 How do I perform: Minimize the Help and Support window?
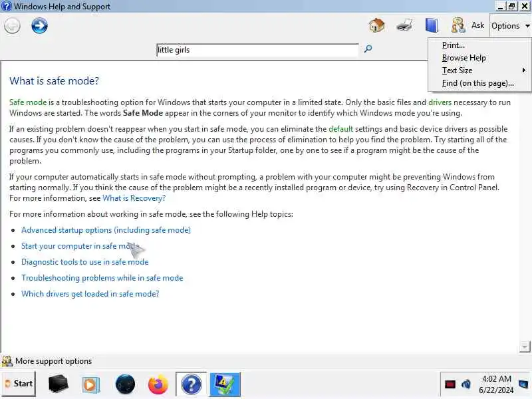pyautogui.click(x=501, y=6)
